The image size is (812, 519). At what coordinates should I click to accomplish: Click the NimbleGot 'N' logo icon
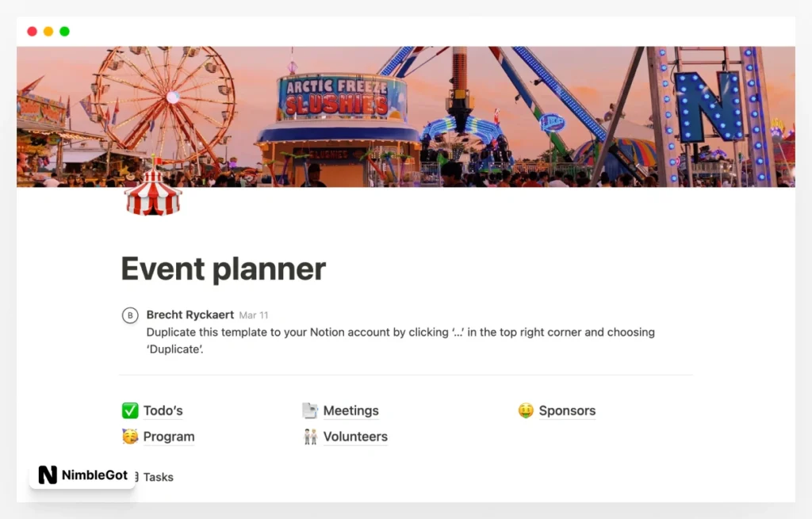48,475
